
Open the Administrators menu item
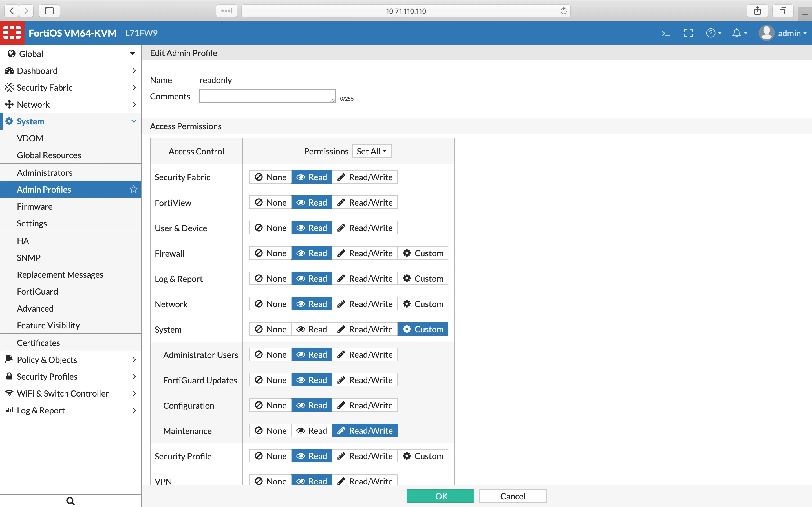[45, 172]
